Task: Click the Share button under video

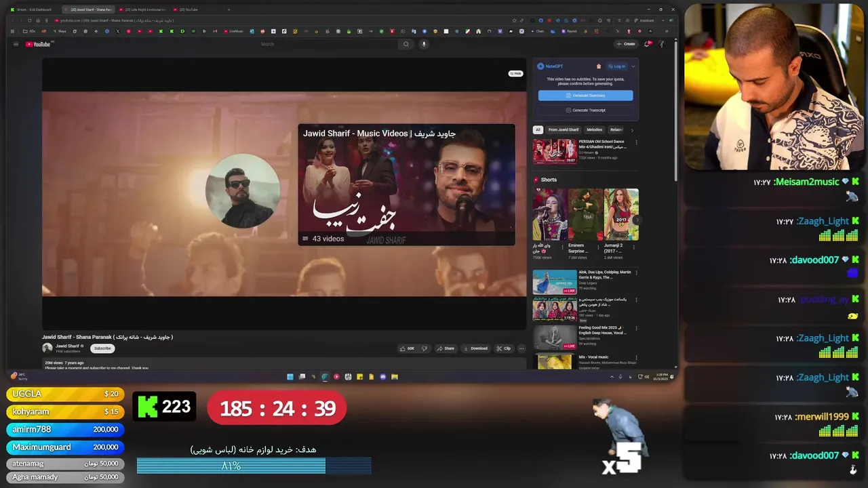Action: point(445,348)
